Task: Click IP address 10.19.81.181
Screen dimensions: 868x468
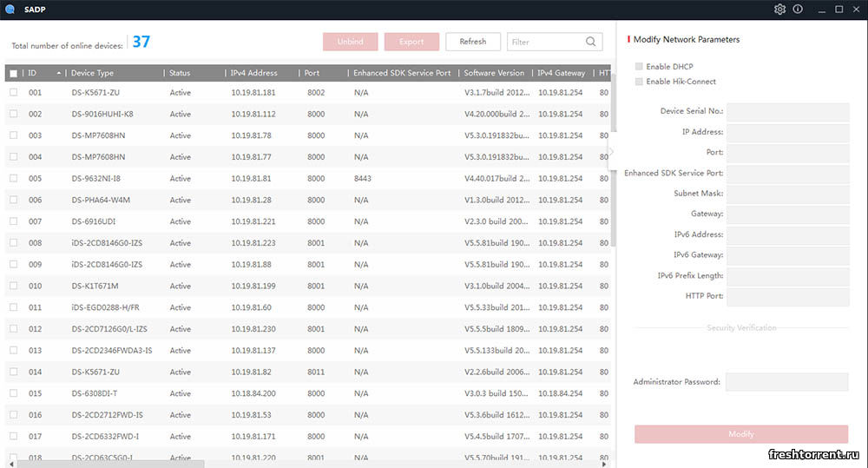Action: click(253, 93)
